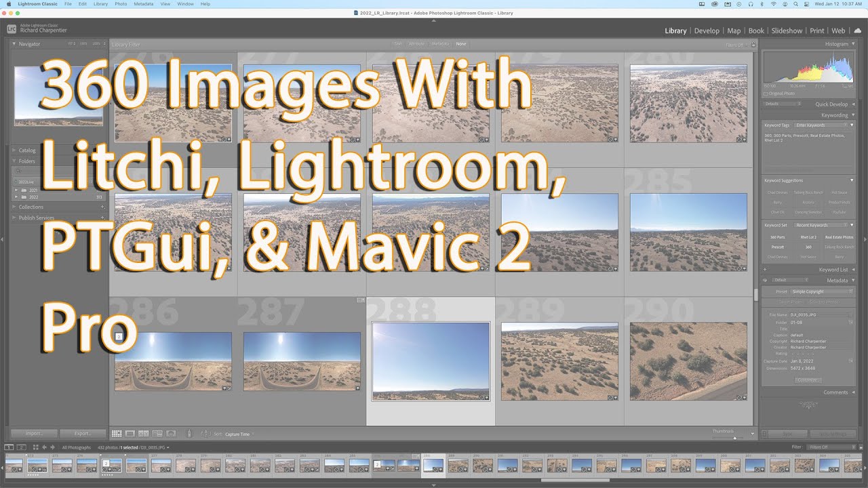Open People view icon
The image size is (868, 488).
[x=171, y=434]
